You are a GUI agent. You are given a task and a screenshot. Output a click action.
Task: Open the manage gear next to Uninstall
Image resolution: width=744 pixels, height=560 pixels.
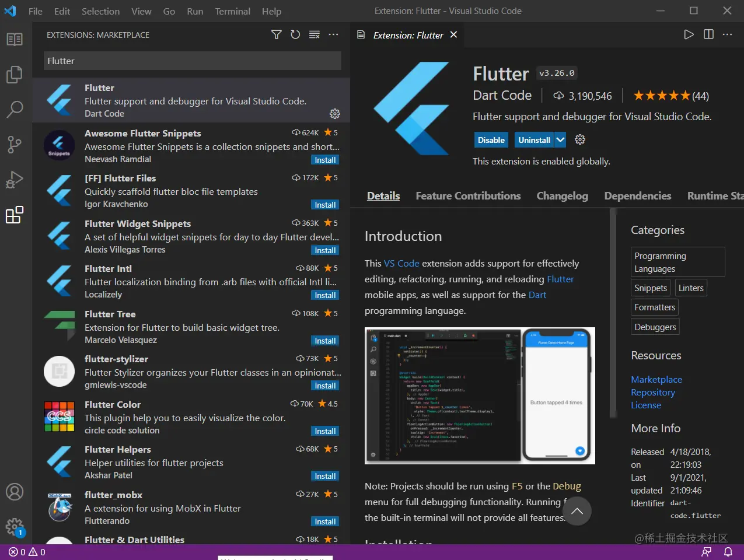[580, 139]
